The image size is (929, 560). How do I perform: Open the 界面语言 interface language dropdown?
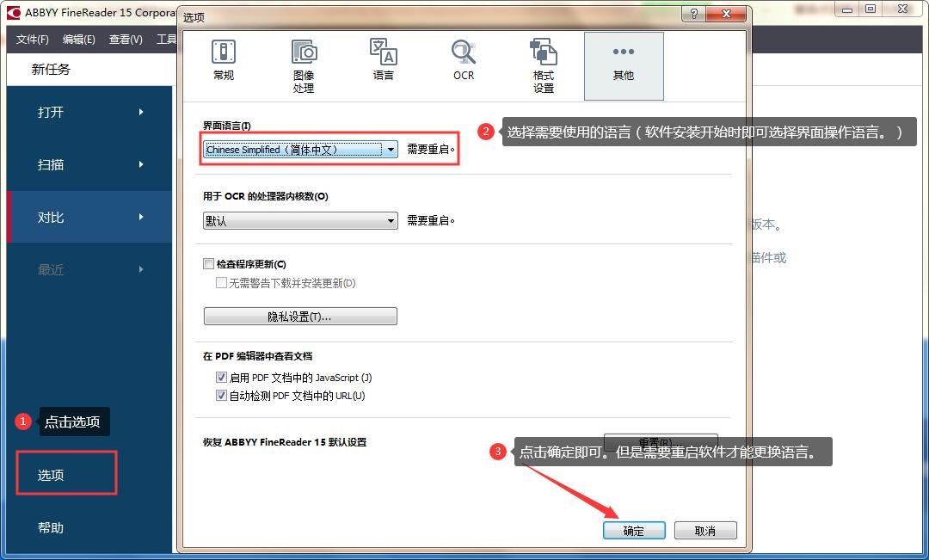click(300, 150)
